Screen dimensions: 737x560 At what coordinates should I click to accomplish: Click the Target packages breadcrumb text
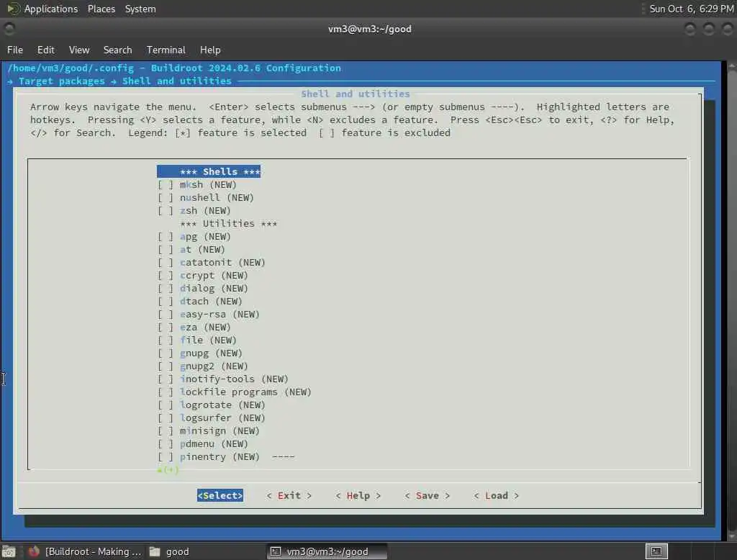click(62, 81)
